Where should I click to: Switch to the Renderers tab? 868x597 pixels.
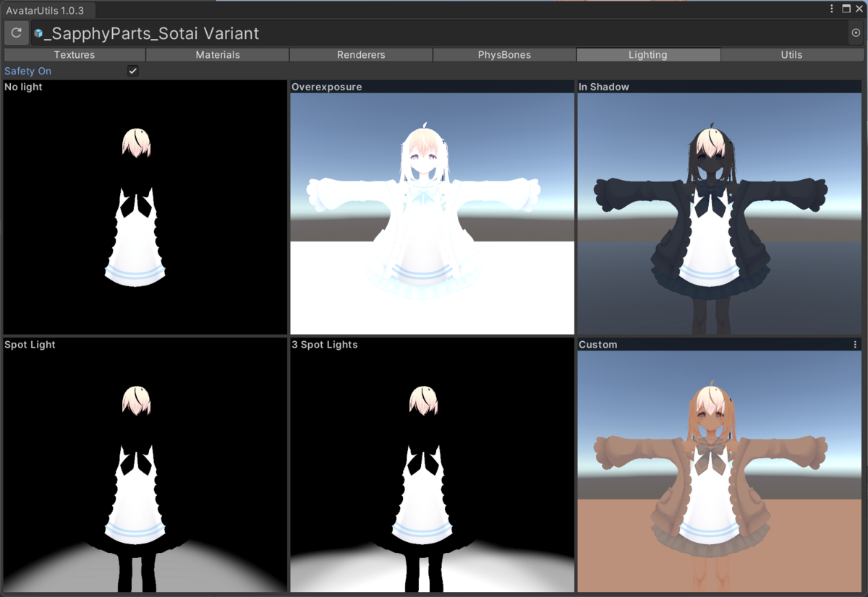361,55
